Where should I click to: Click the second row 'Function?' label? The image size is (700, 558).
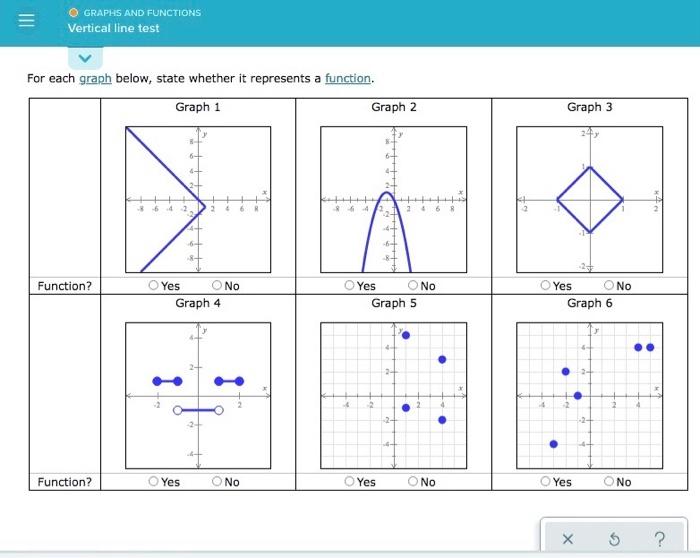pos(65,482)
